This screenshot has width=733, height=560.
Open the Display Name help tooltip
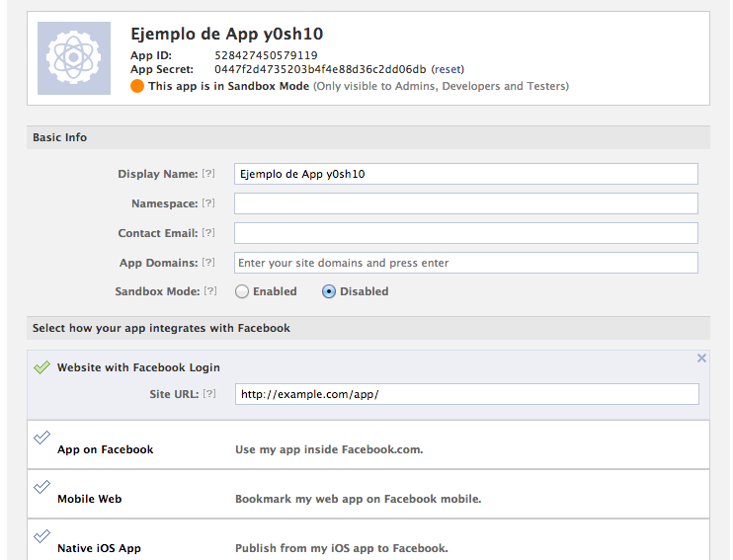pyautogui.click(x=208, y=174)
